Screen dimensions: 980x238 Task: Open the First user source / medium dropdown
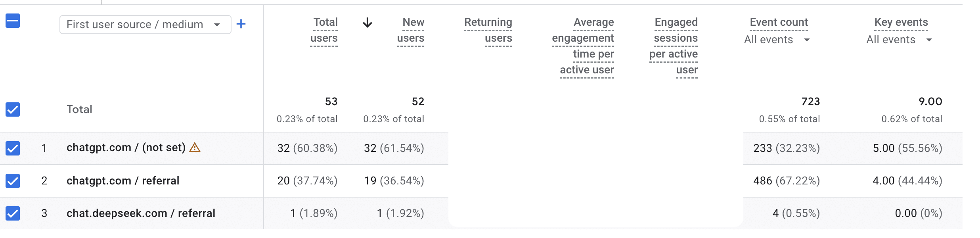coord(145,25)
